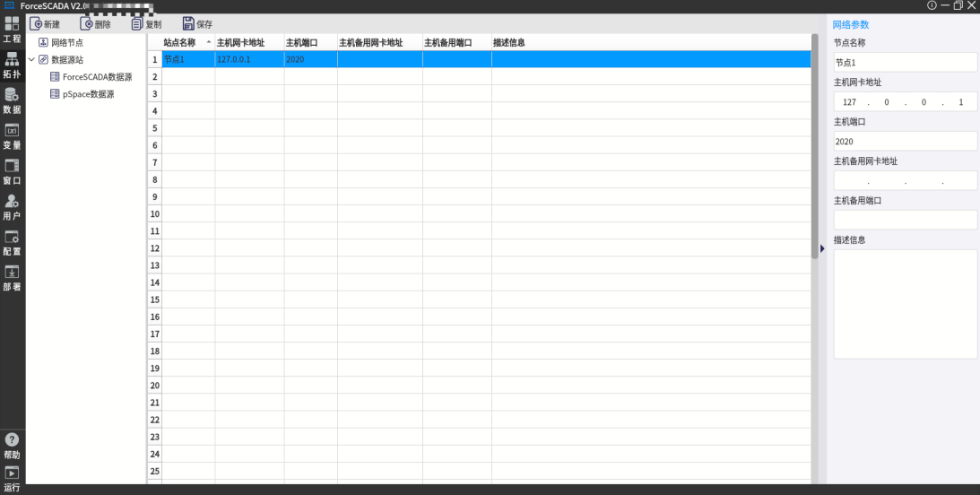Open the 部署 deployment sidebar icon

tap(12, 276)
